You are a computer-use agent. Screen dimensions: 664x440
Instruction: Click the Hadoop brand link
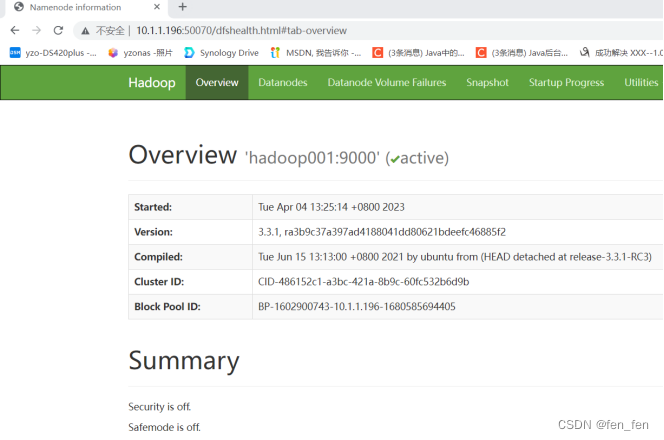pyautogui.click(x=152, y=83)
